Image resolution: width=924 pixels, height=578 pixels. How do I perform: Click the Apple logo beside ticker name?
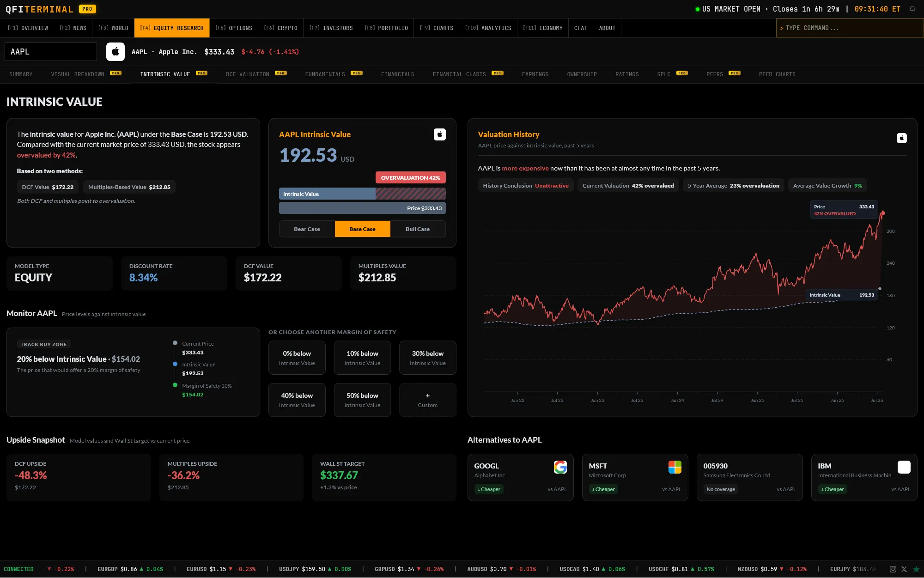click(115, 52)
